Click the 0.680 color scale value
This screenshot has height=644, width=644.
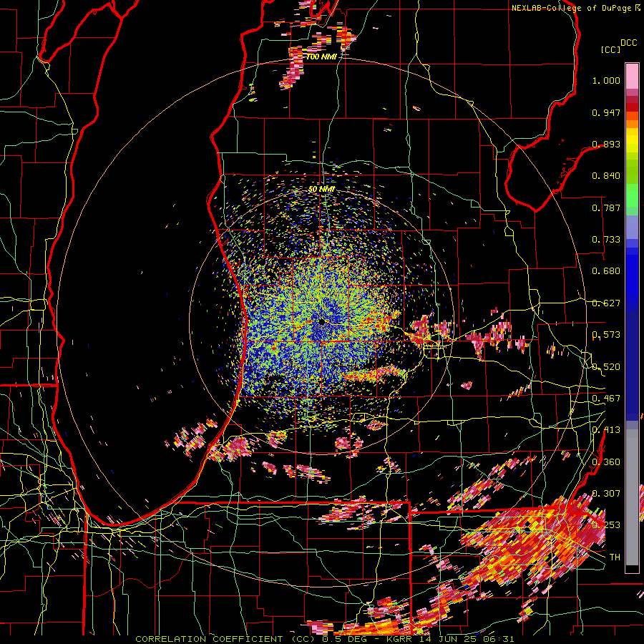click(x=606, y=271)
